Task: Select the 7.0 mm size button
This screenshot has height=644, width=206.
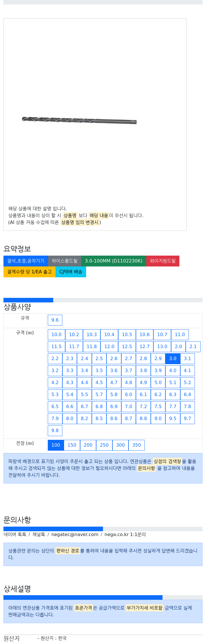Action: point(128,406)
